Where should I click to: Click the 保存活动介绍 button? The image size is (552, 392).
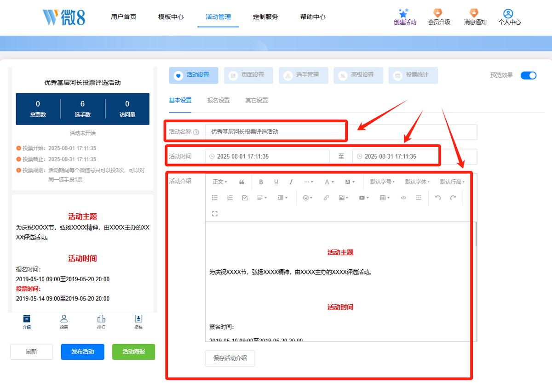pos(230,358)
